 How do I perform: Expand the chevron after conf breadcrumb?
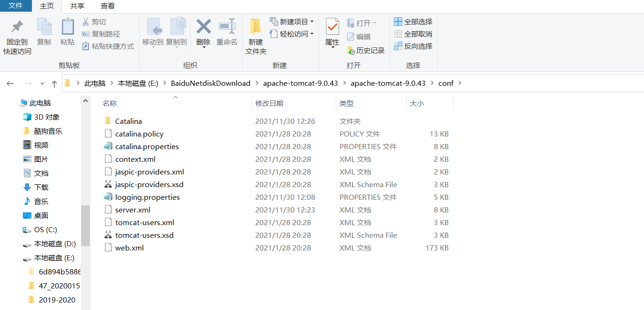point(459,83)
